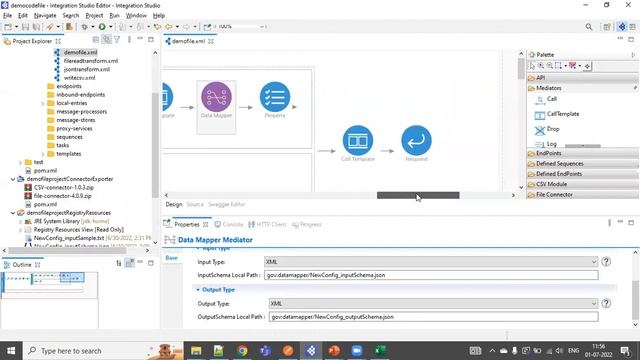Open the Project menu

[94, 16]
